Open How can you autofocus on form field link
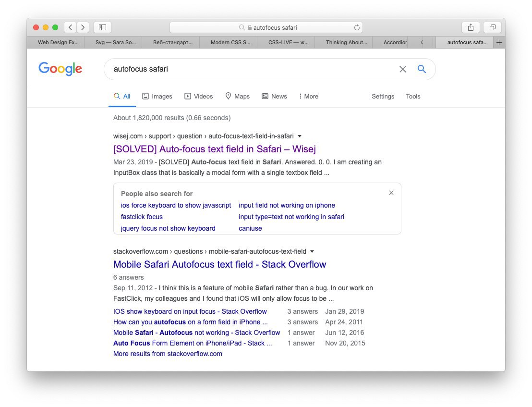The height and width of the screenshot is (407, 532). coord(190,322)
